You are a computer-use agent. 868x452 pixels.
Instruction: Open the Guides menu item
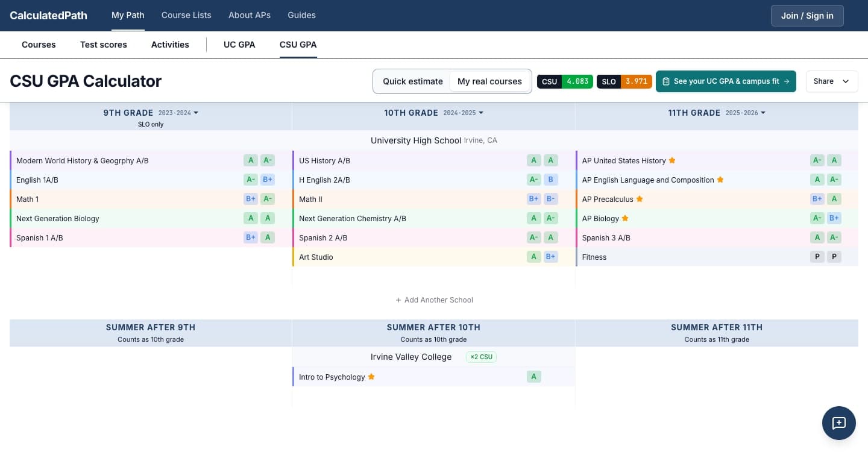click(301, 15)
